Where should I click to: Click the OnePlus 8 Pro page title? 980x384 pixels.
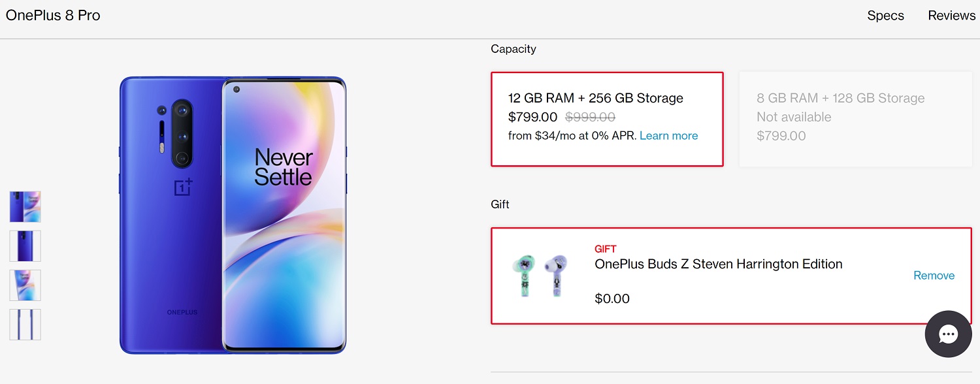click(x=53, y=16)
